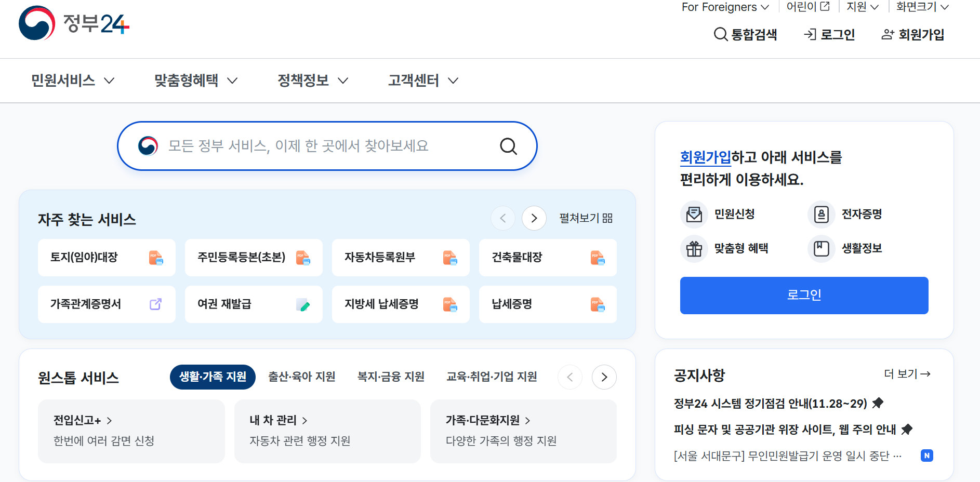
Task: Click PDF icon on 주민등록등본(초본) card
Action: [x=303, y=258]
